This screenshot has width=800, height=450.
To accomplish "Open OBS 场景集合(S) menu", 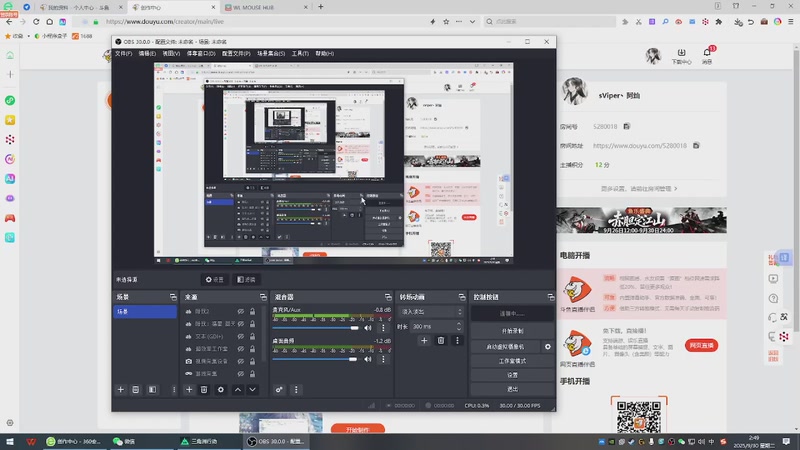I will 271,54.
